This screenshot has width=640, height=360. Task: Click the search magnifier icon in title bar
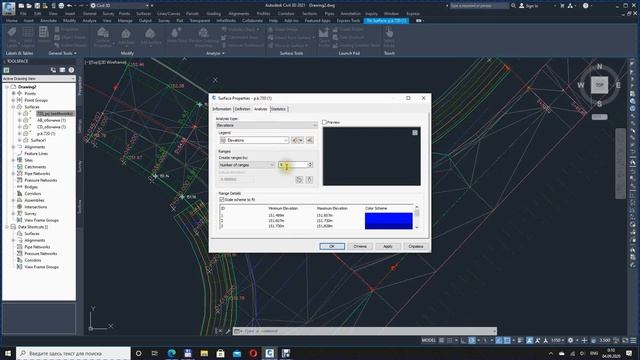point(513,6)
